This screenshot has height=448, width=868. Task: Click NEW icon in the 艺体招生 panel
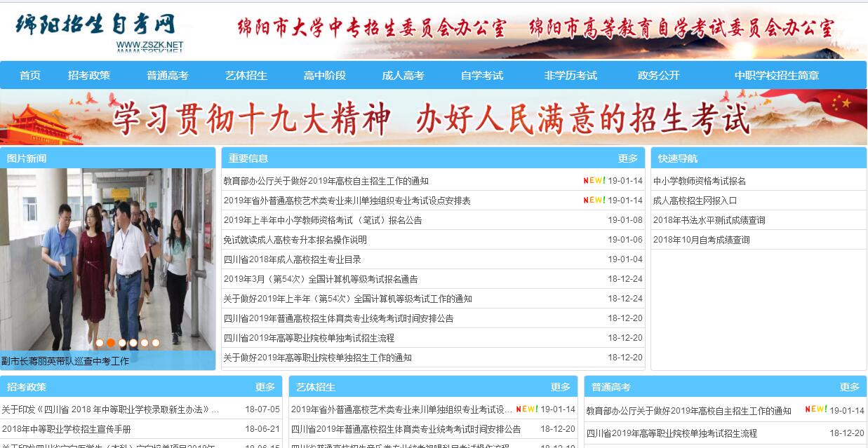click(526, 409)
